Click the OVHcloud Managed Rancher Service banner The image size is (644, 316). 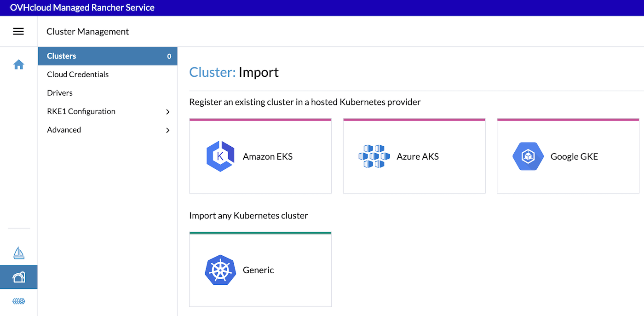(82, 7)
